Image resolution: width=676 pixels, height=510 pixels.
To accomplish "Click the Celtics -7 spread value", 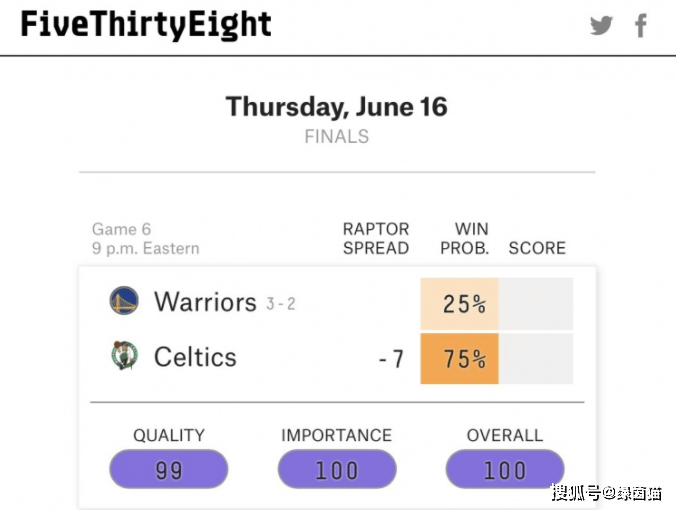I will pos(391,359).
